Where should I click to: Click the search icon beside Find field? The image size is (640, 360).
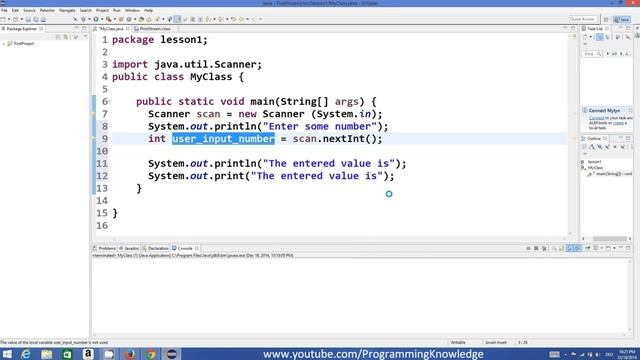599,54
